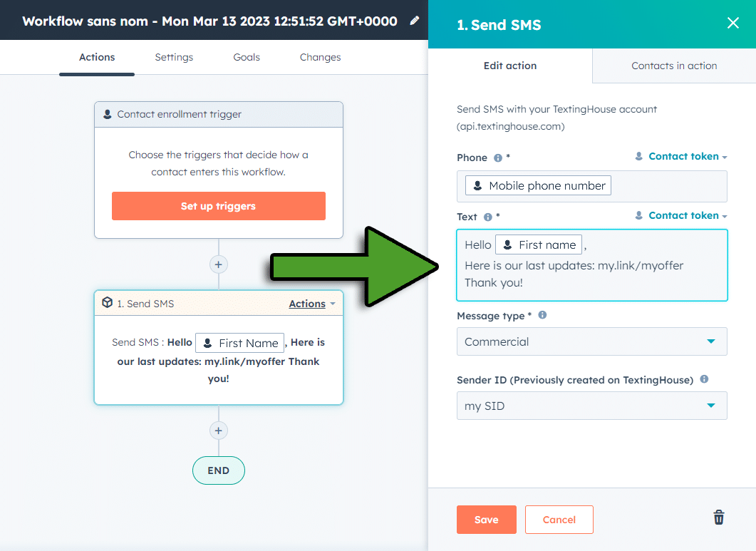Click the info icon beside Sender ID label
The width and height of the screenshot is (756, 551).
click(x=705, y=379)
